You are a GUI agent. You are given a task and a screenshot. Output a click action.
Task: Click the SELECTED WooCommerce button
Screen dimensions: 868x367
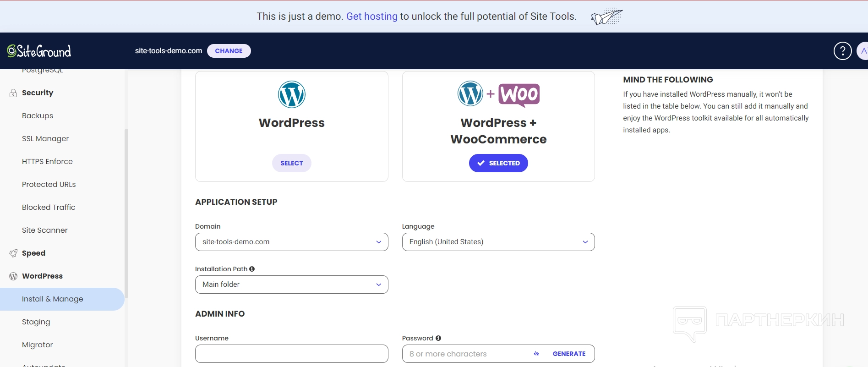click(498, 163)
